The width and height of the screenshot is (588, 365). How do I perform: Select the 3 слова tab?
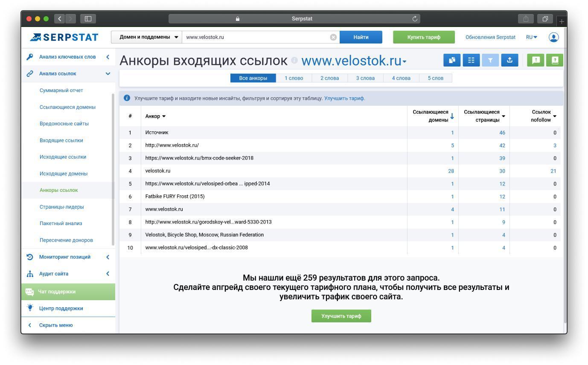click(x=365, y=78)
